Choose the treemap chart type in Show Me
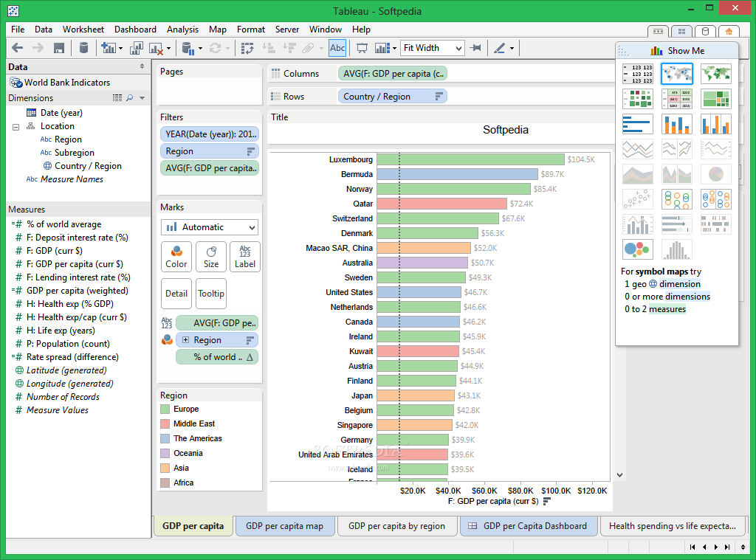756x560 pixels. (x=715, y=98)
